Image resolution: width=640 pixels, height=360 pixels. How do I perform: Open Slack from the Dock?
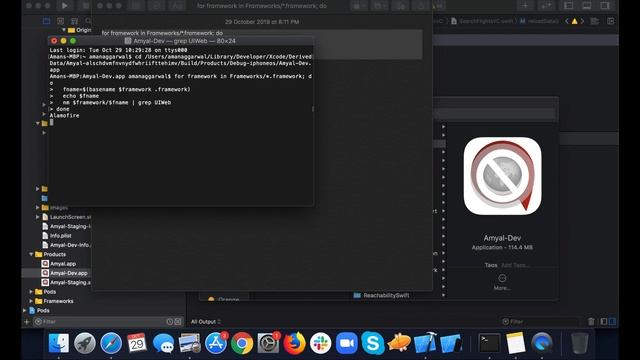pyautogui.click(x=320, y=343)
